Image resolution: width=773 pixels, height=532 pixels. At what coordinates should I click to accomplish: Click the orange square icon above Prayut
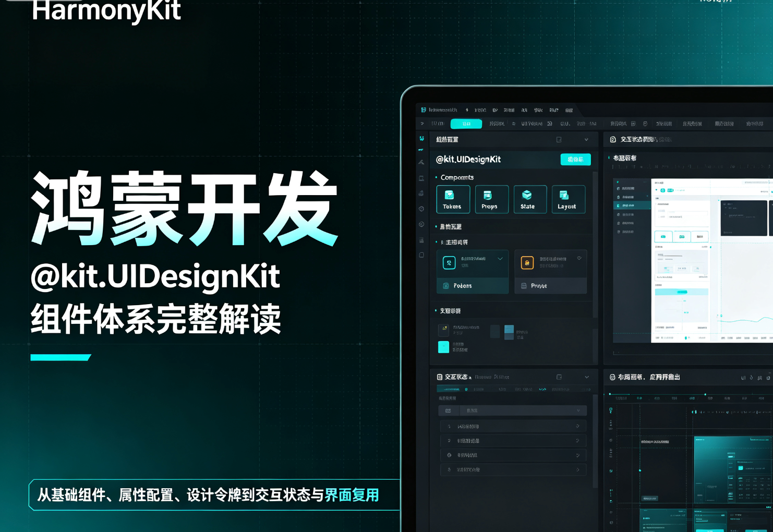pos(527,263)
